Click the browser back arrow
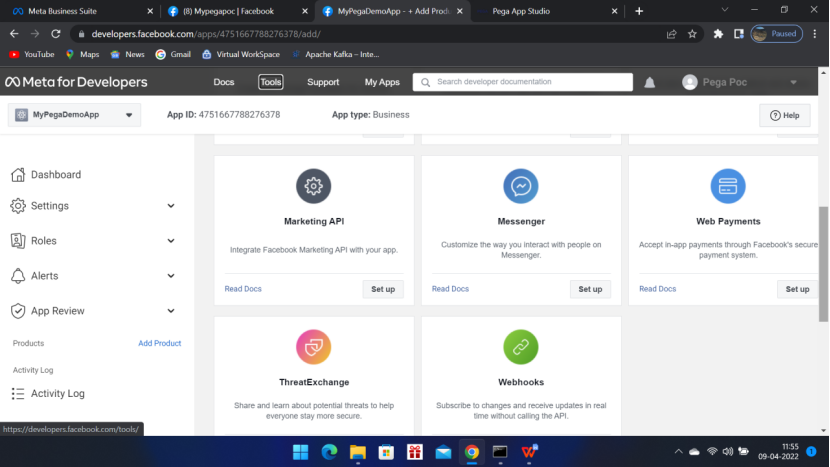The image size is (830, 467). point(14,34)
